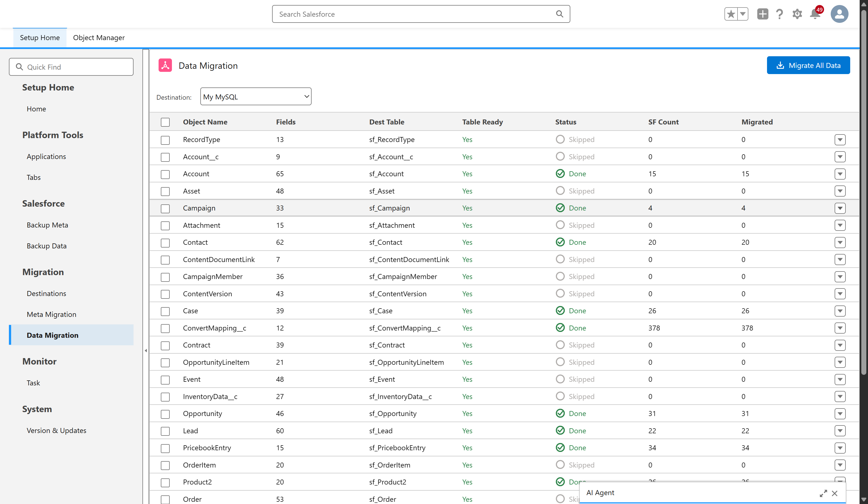Click the Skipped status icon for RecordType
The height and width of the screenshot is (504, 868).
click(x=560, y=139)
